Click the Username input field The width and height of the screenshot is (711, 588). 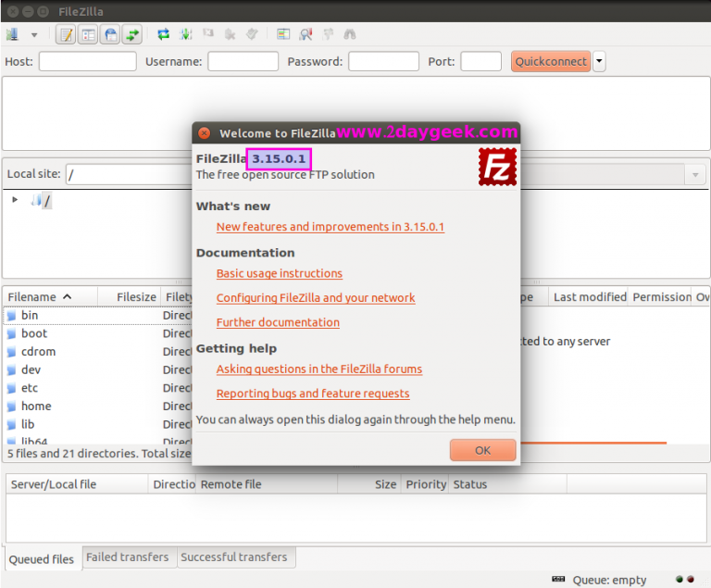point(243,61)
